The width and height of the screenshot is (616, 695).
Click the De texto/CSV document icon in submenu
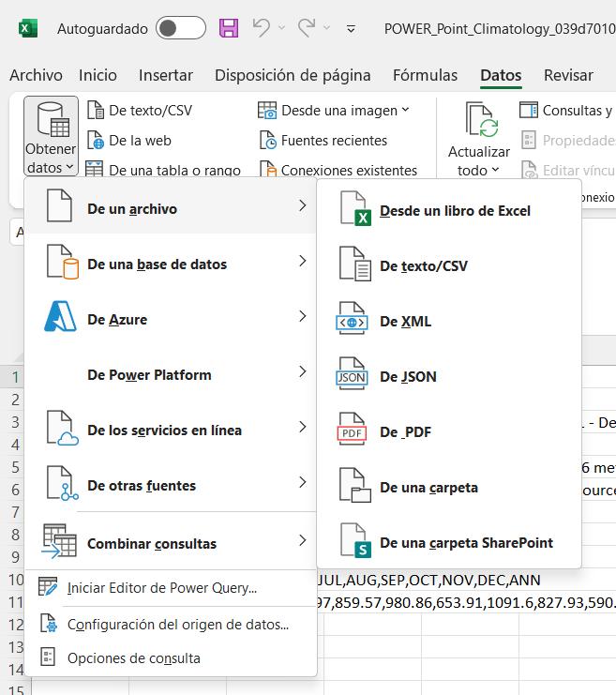[355, 264]
